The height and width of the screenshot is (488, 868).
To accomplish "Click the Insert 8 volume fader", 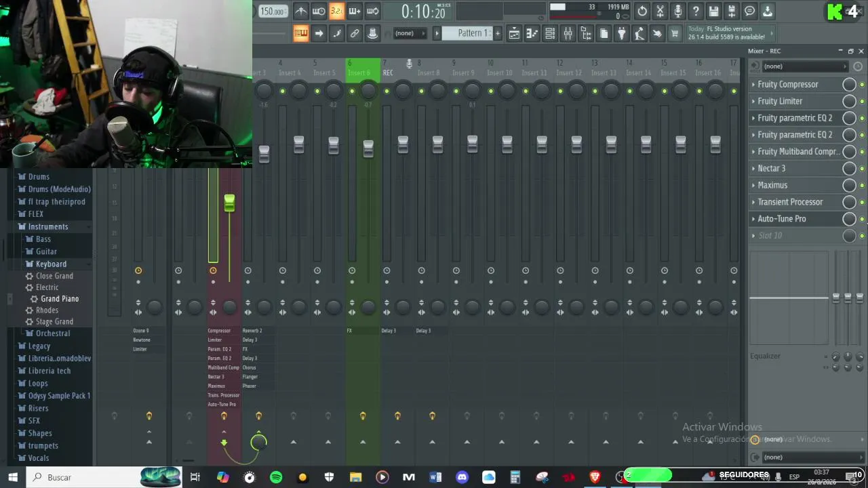I will pos(437,144).
